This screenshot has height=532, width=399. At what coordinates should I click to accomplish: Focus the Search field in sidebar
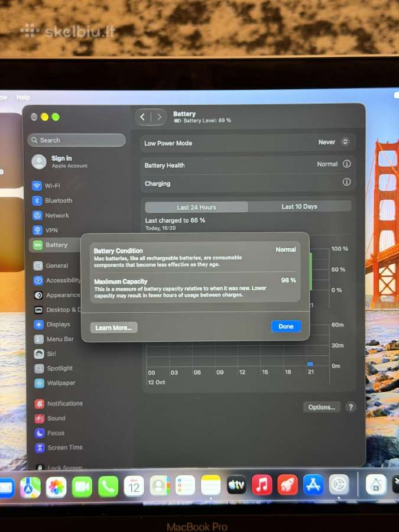pos(77,140)
